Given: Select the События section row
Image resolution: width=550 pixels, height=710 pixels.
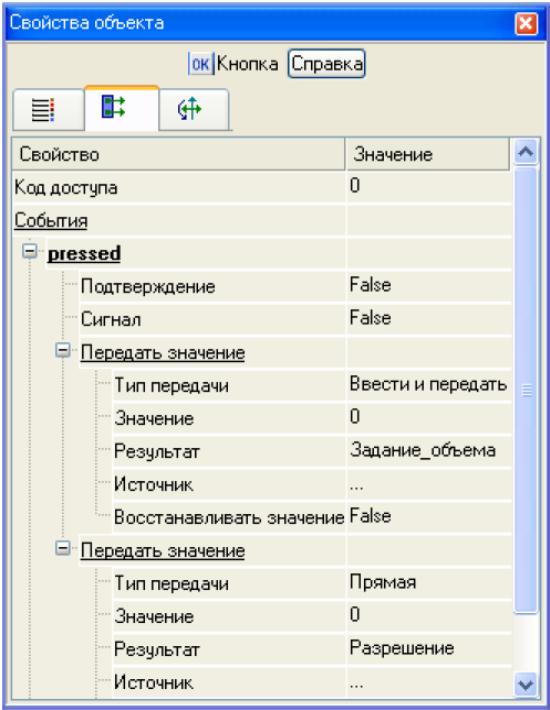Looking at the screenshot, I should point(262,221).
